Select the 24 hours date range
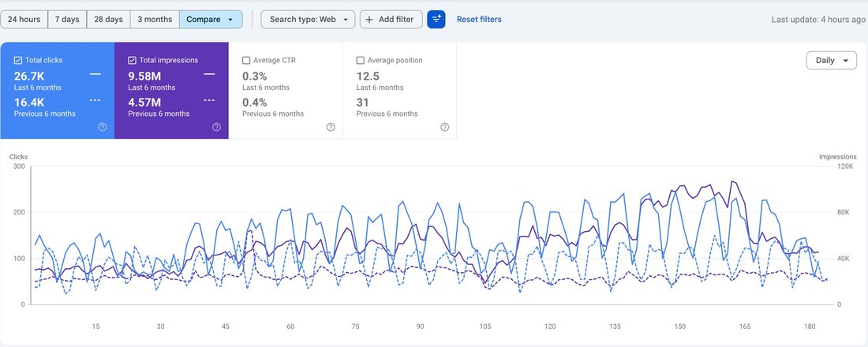868x347 pixels. point(24,20)
